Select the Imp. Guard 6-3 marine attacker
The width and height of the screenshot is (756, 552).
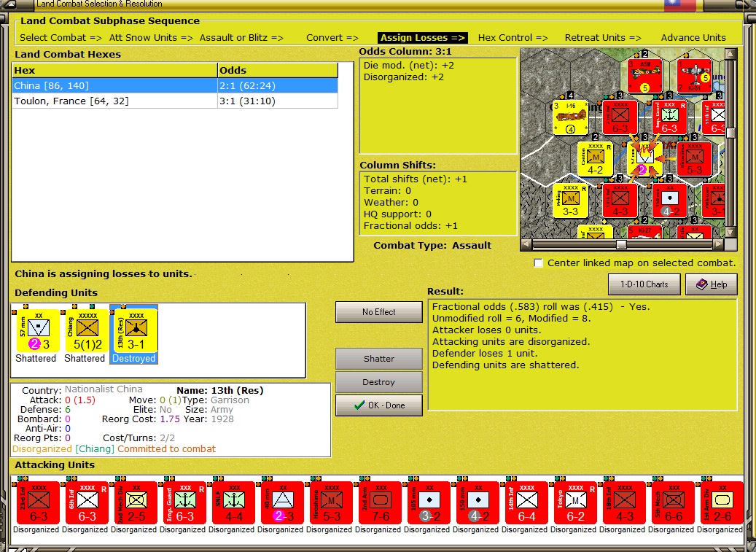(x=185, y=502)
